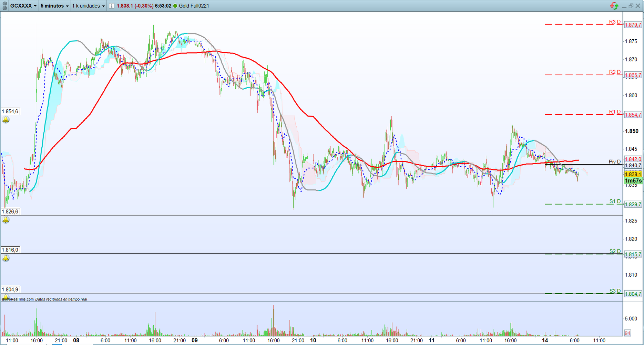Click the chain link icon beside GCXXXX
The image size is (644, 345).
(4, 6)
